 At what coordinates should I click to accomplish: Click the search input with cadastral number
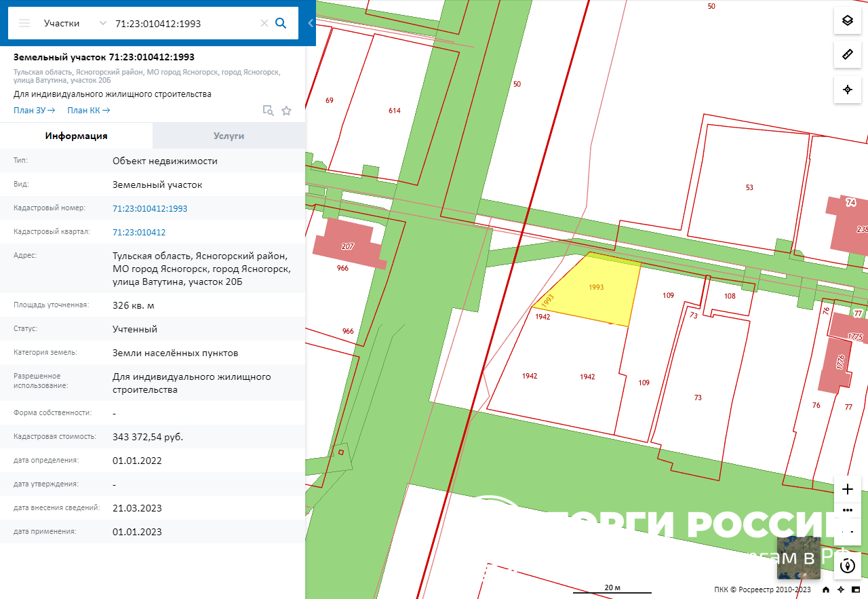[x=183, y=23]
